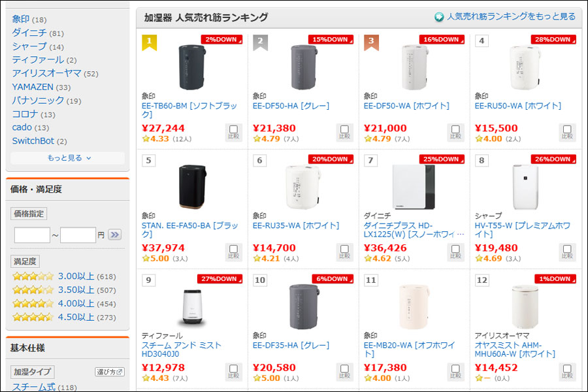Click the STAN. EE-FA50-BA product thumbnail
Screen dimensions: 588x392
pyautogui.click(x=192, y=183)
